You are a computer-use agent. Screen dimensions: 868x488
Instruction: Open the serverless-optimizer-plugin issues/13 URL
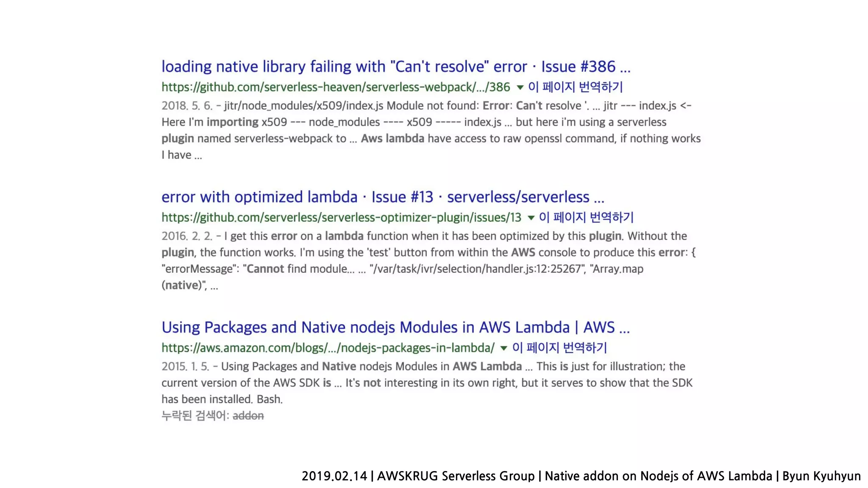pos(341,218)
